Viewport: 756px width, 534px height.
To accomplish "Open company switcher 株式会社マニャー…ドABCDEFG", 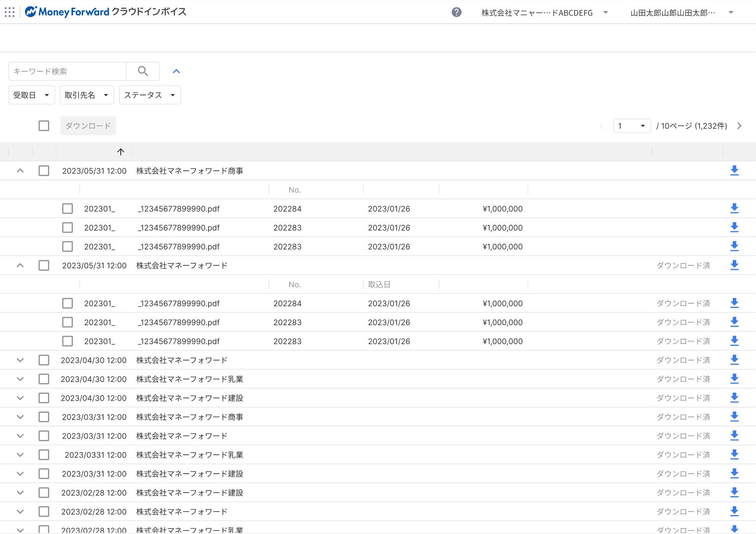I will click(545, 13).
